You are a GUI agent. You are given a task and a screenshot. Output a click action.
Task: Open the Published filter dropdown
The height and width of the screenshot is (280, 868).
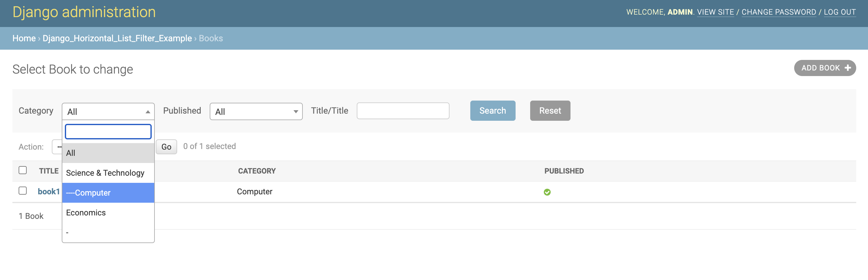click(x=256, y=111)
